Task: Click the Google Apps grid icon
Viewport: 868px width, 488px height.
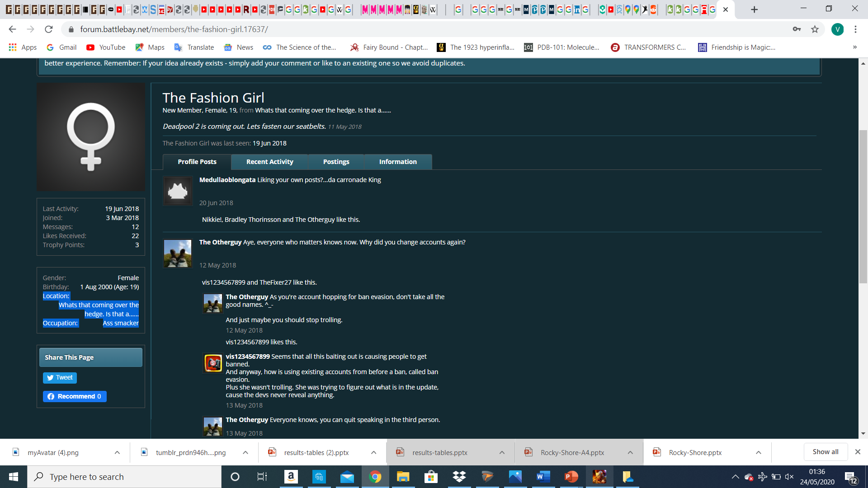Action: click(x=13, y=47)
